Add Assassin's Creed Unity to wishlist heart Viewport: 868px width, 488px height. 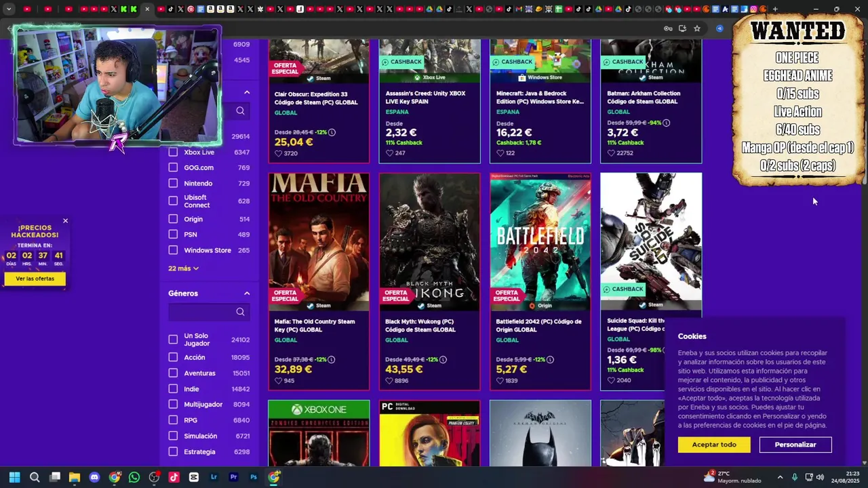click(x=389, y=153)
